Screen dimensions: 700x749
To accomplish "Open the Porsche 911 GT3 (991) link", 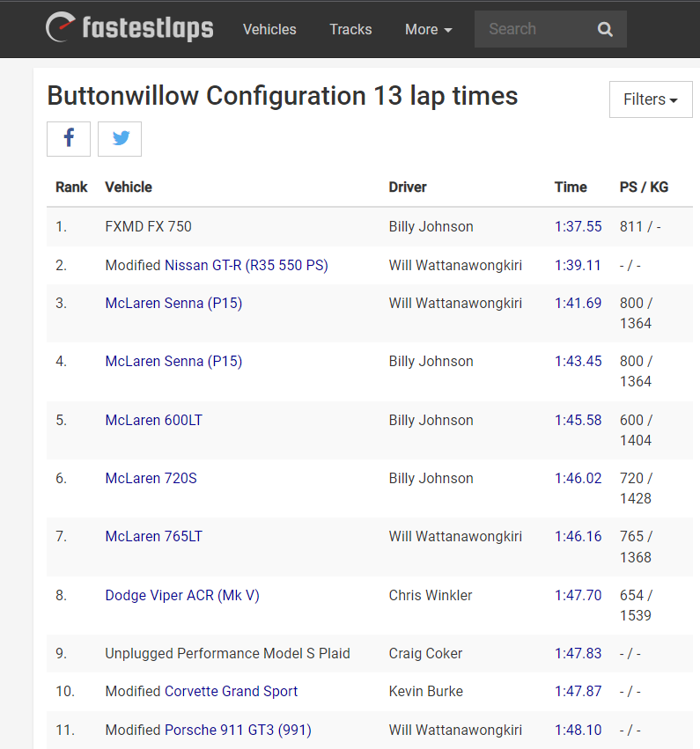I will point(238,730).
